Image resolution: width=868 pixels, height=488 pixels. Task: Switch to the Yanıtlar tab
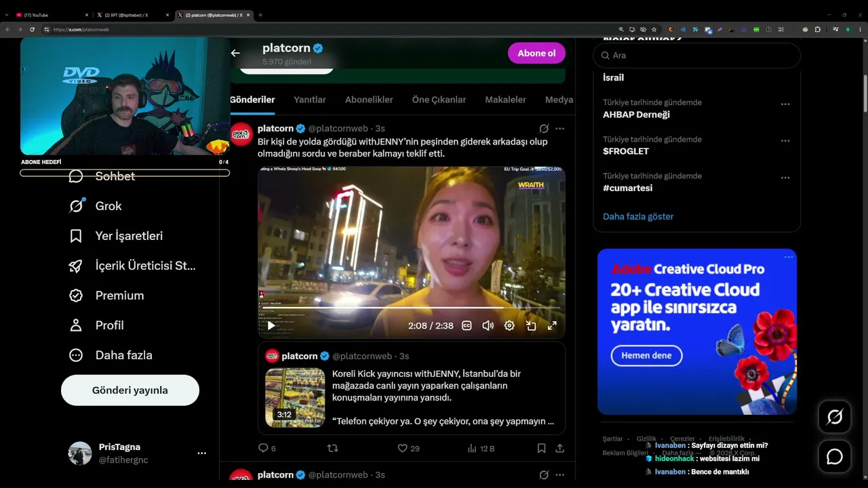[310, 100]
